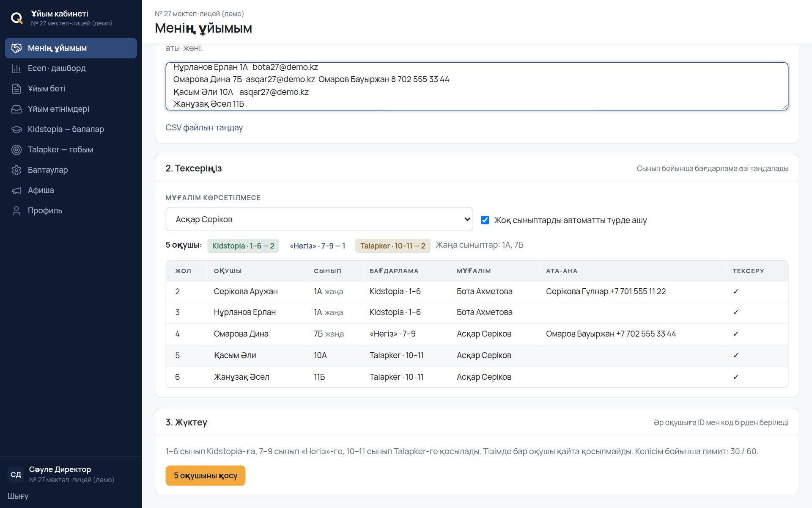Grab the textarea resize handle corner

[x=785, y=107]
